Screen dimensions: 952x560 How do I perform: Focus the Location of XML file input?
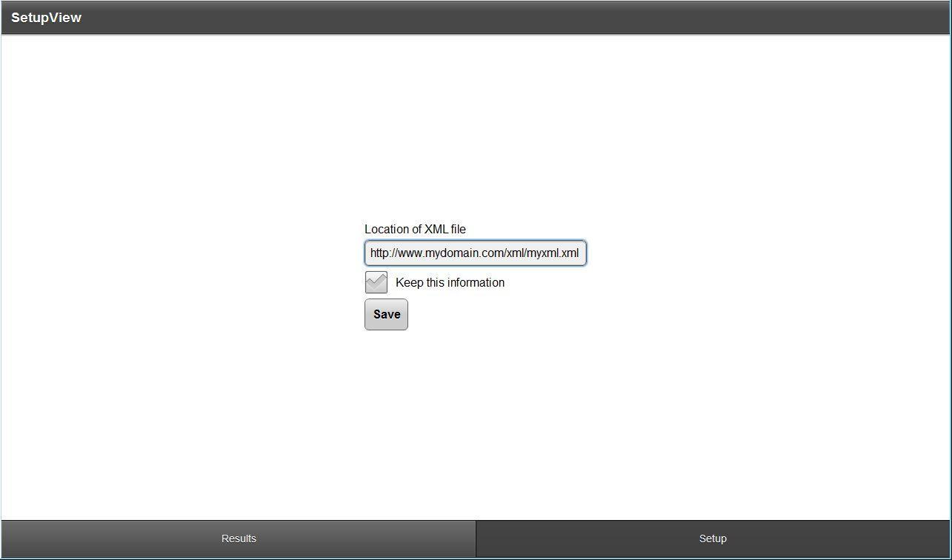point(475,253)
